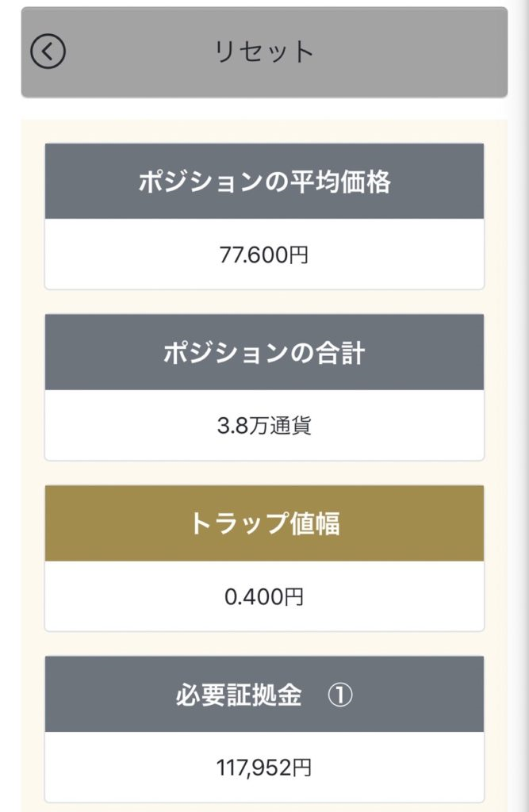Tap the 通貨 unit after 3.8万
Screen dimensions: 529x812
click(x=297, y=426)
